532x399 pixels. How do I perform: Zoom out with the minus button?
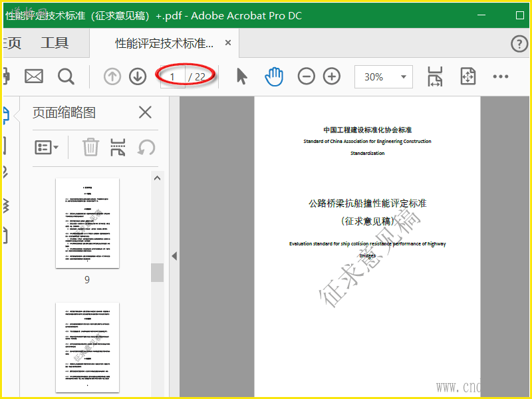click(307, 76)
